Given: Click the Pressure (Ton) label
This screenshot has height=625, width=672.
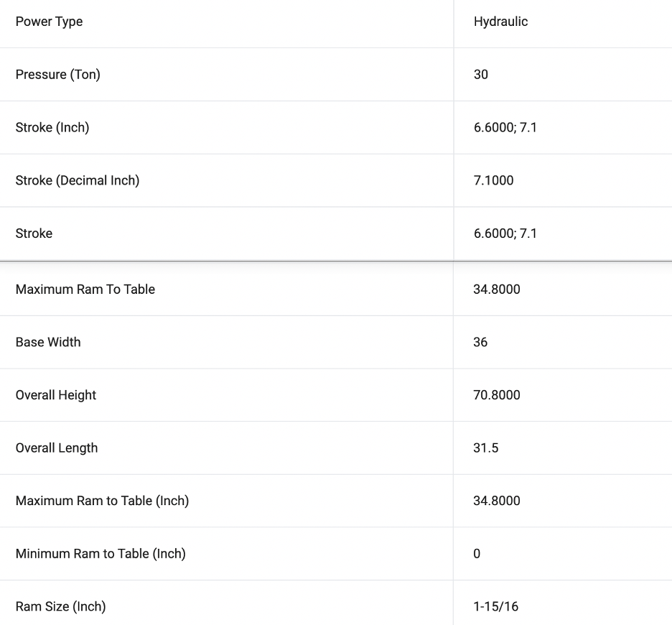Looking at the screenshot, I should (57, 75).
